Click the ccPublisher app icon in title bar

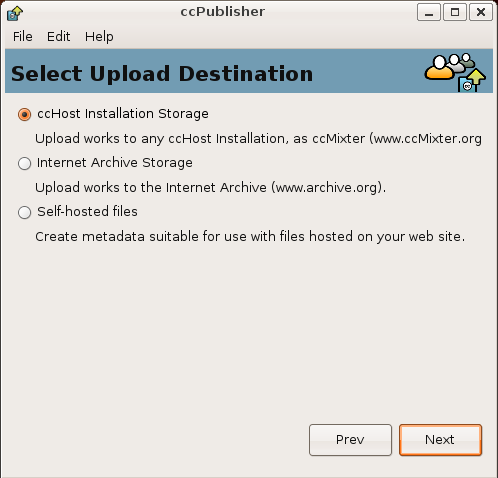[x=15, y=13]
